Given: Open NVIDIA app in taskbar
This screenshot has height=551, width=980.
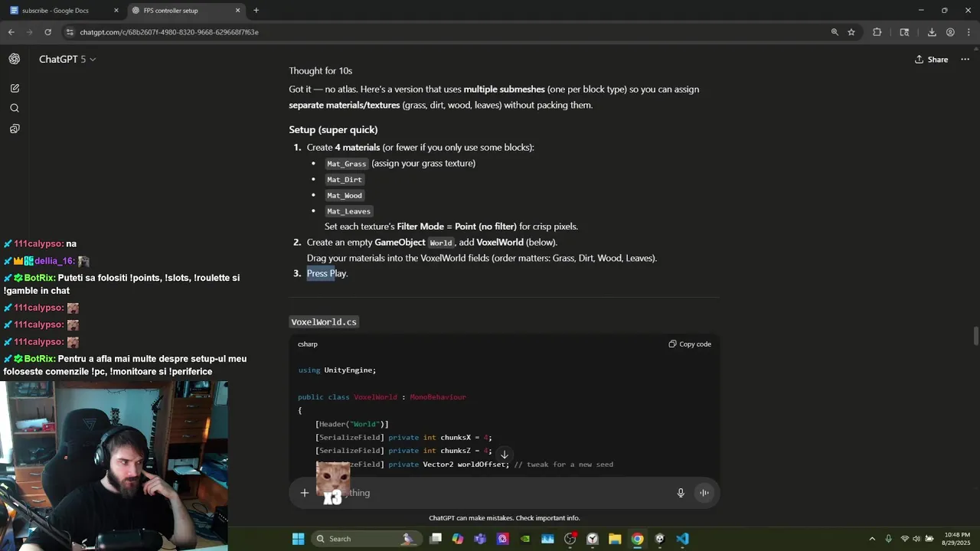Looking at the screenshot, I should pos(525,539).
